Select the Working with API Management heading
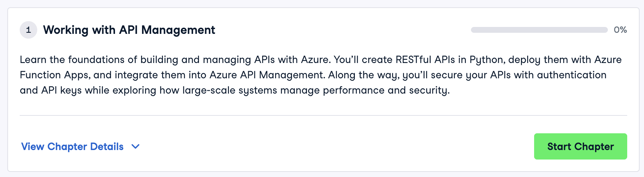Viewport: 644px width, 177px height. (x=129, y=30)
